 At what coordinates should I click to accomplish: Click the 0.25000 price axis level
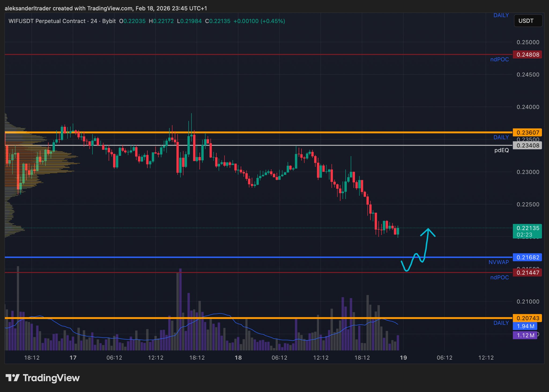click(x=528, y=42)
